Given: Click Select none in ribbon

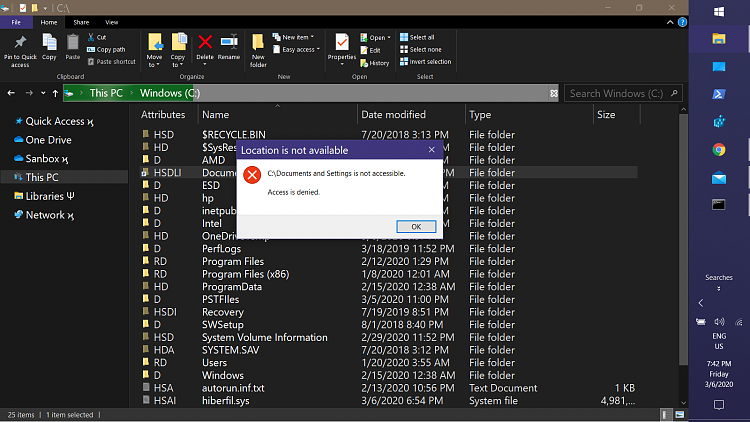Looking at the screenshot, I should [420, 49].
